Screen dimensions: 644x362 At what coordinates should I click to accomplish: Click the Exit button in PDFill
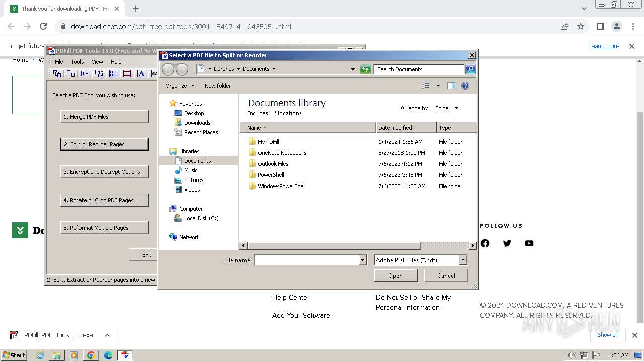tap(143, 255)
